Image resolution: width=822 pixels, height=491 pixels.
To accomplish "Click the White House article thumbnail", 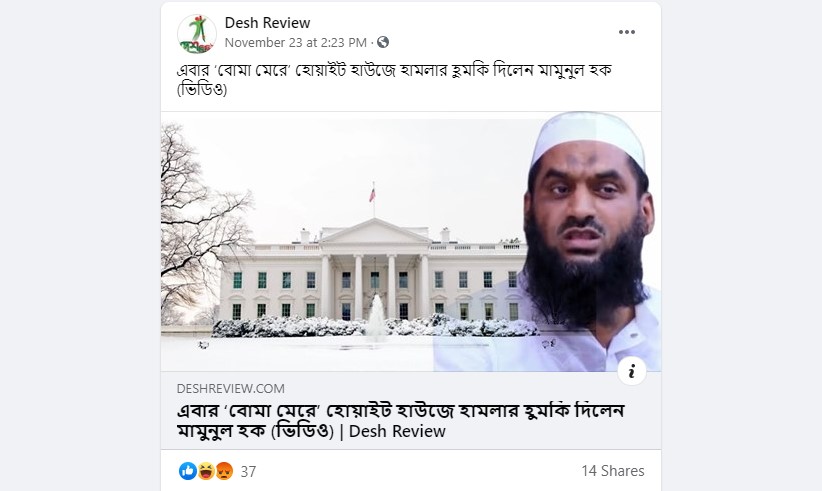I will pos(410,242).
